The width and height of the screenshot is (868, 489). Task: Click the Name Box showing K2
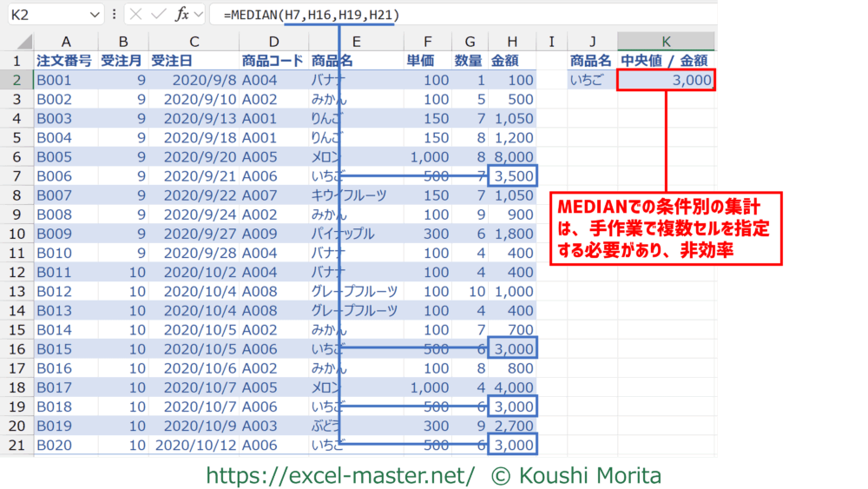[48, 15]
